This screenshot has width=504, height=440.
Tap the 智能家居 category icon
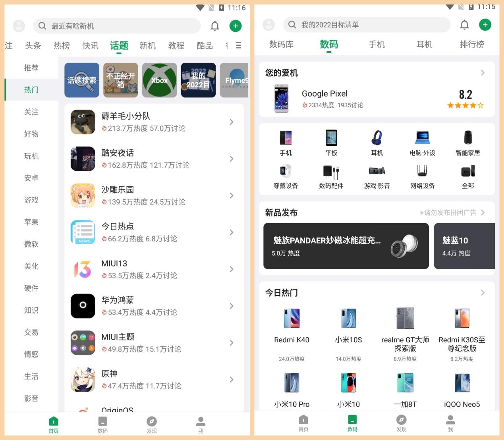pyautogui.click(x=468, y=142)
